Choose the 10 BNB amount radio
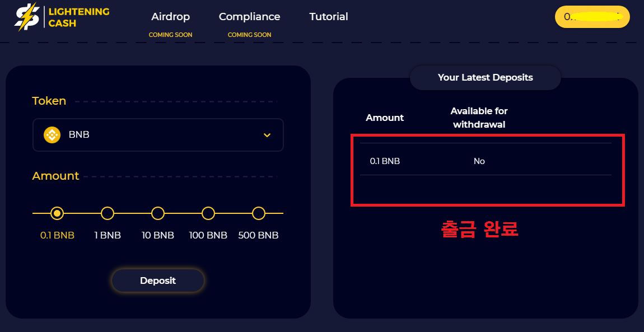The image size is (644, 332). pos(158,213)
